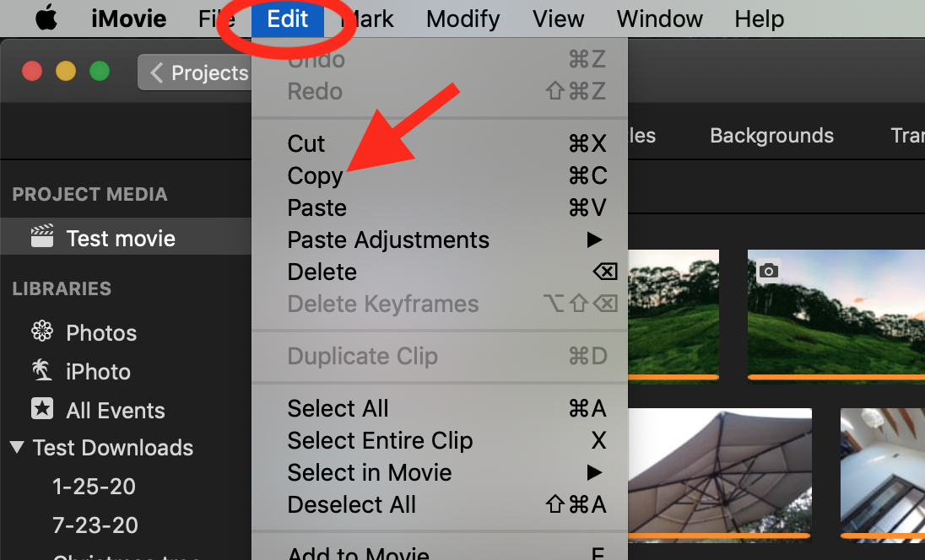This screenshot has height=560, width=925.
Task: Click camera badge on landscape thumbnail
Action: point(768,271)
